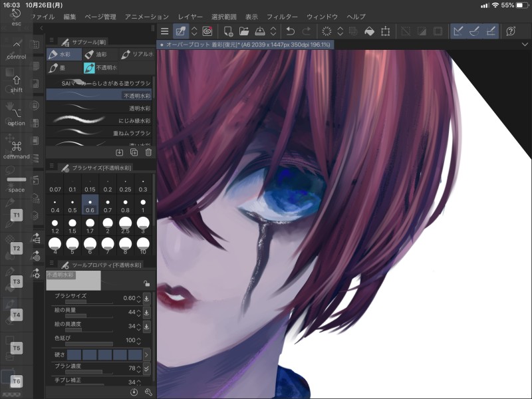Toggle the option key on the edge keyboard
The width and height of the screenshot is (532, 399).
(x=16, y=117)
